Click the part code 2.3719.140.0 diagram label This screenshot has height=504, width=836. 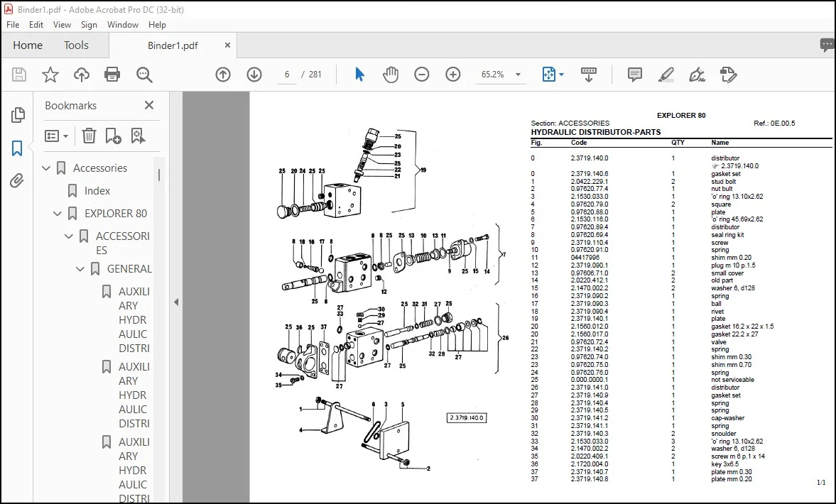pos(467,417)
